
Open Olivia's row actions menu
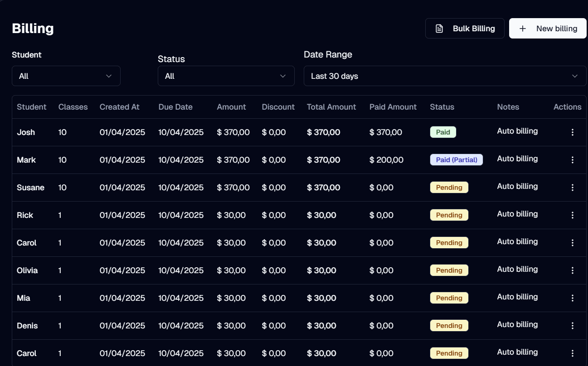(572, 270)
